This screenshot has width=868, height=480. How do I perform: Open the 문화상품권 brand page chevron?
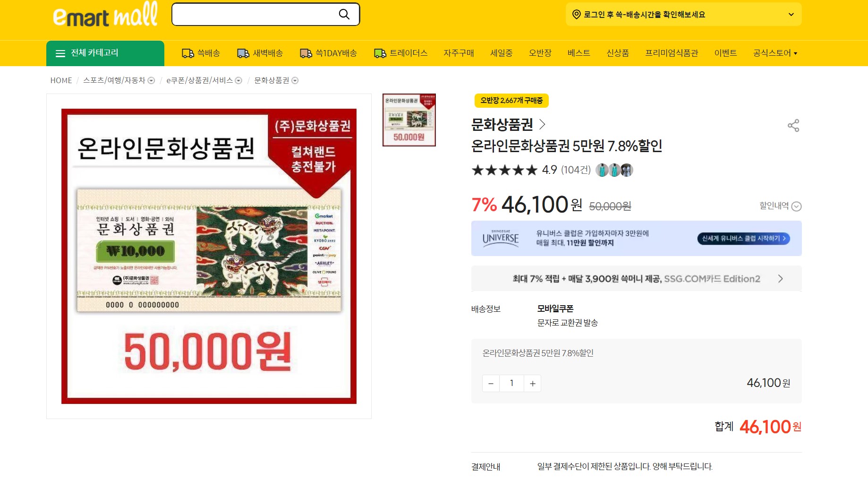pyautogui.click(x=542, y=124)
